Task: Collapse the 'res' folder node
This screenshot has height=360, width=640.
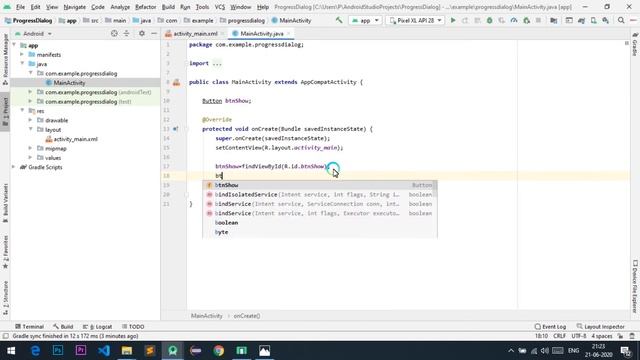Action: [x=22, y=111]
